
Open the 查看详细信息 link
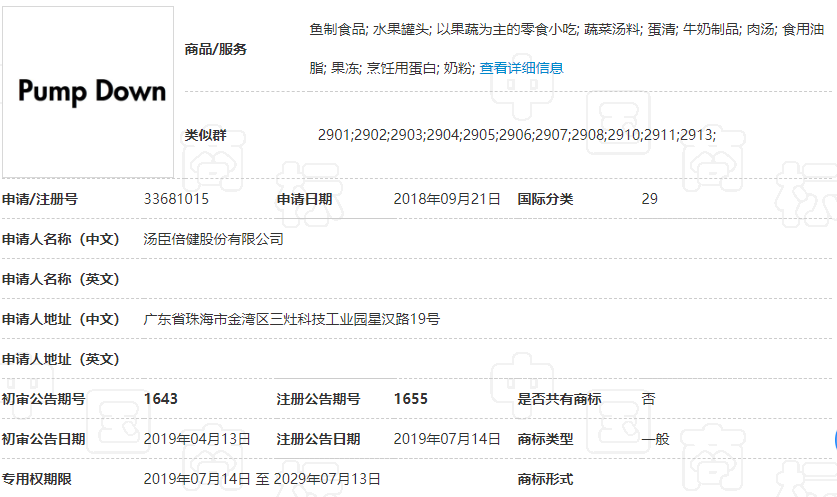click(x=522, y=68)
